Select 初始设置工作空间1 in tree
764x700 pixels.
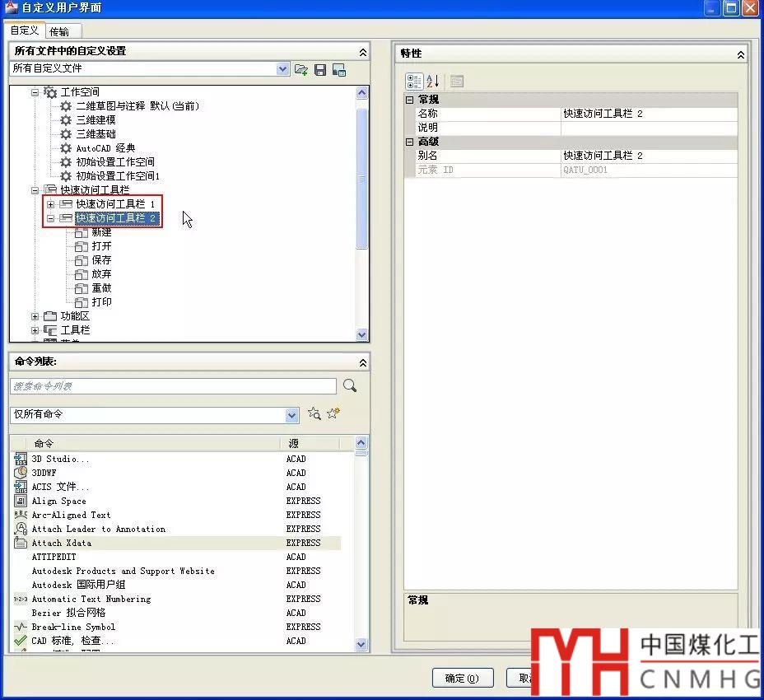118,176
